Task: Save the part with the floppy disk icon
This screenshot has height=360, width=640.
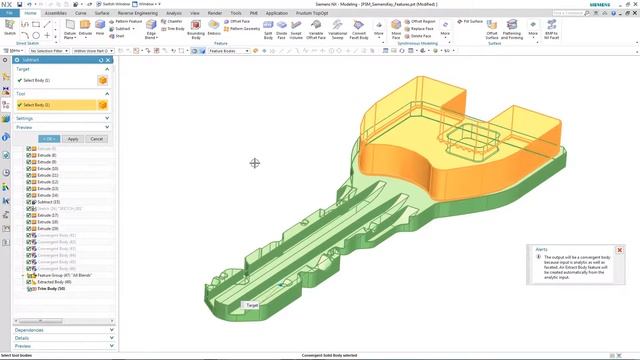Action: point(19,4)
